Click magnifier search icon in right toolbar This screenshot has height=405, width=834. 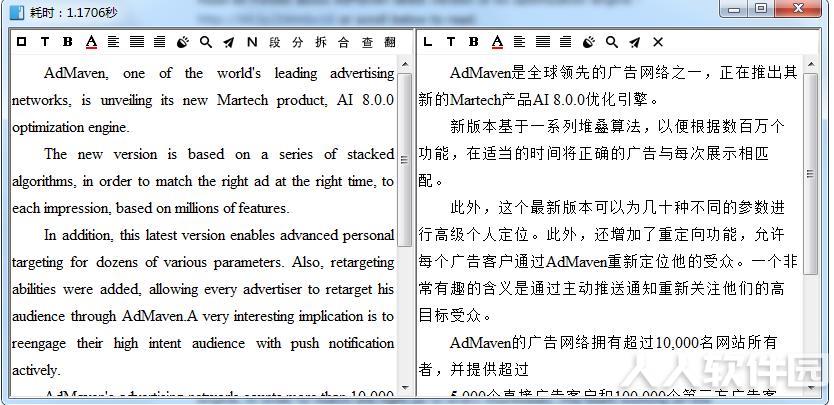[x=612, y=42]
